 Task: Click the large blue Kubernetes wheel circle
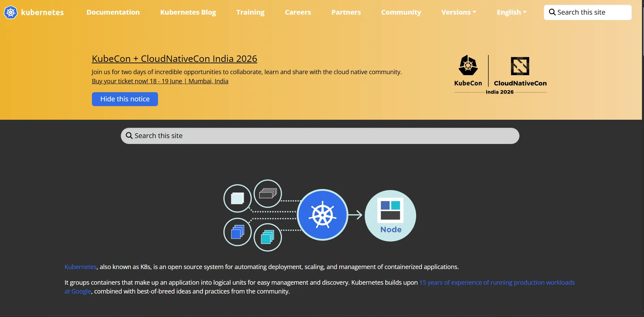click(323, 215)
